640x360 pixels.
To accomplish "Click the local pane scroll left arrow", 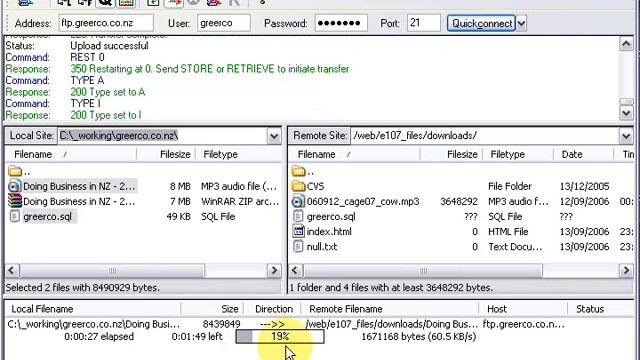I will pyautogui.click(x=11, y=270).
